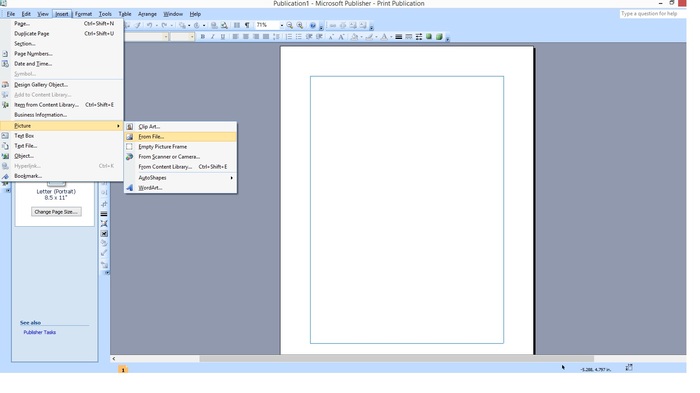Open the Font Color dropdown arrow
Viewport: 700px width, 393px height.
pos(391,37)
